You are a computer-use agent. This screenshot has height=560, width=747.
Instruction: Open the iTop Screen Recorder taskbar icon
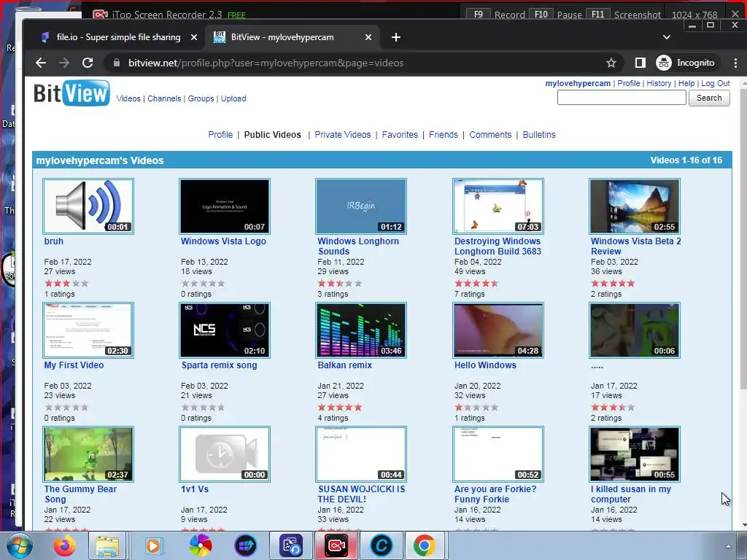[336, 545]
